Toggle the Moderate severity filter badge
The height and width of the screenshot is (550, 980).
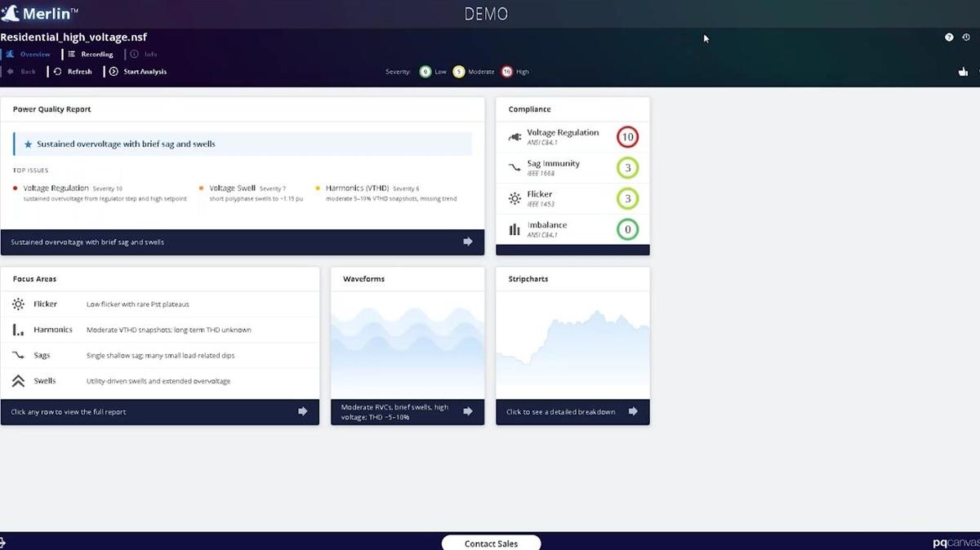(459, 72)
